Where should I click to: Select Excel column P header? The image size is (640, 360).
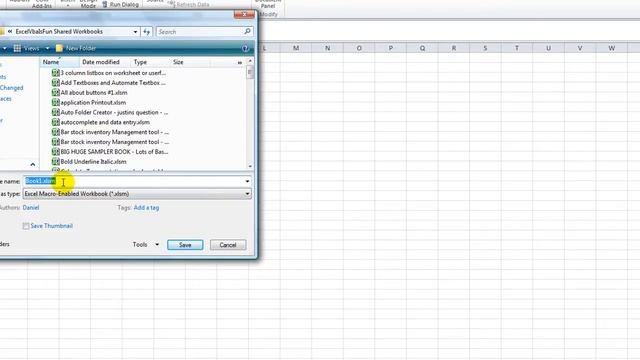click(x=391, y=48)
